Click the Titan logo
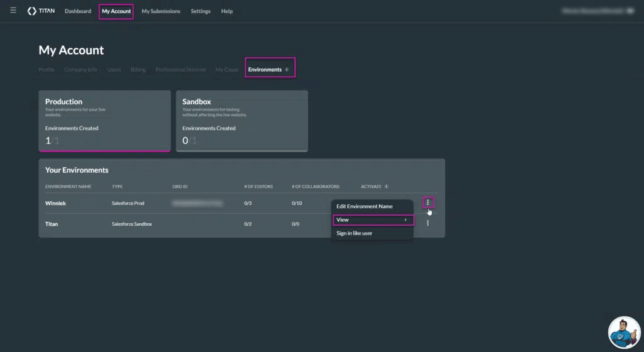This screenshot has height=352, width=644. point(41,11)
